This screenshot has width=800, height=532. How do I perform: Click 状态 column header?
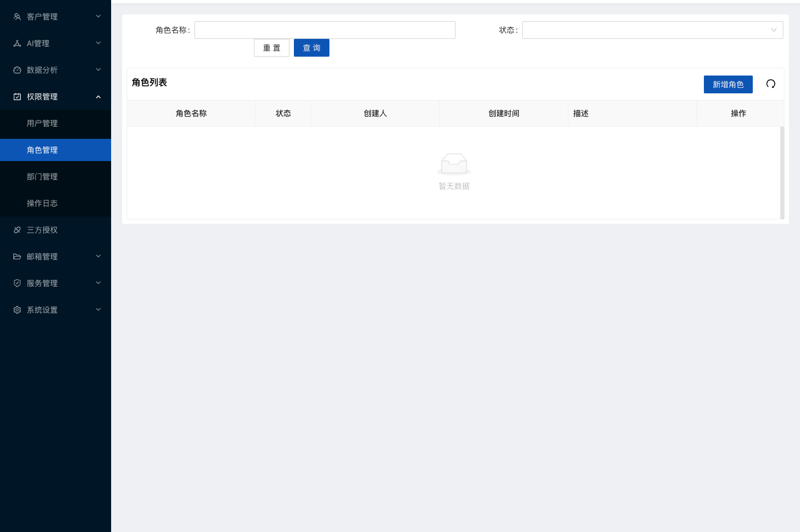(283, 113)
